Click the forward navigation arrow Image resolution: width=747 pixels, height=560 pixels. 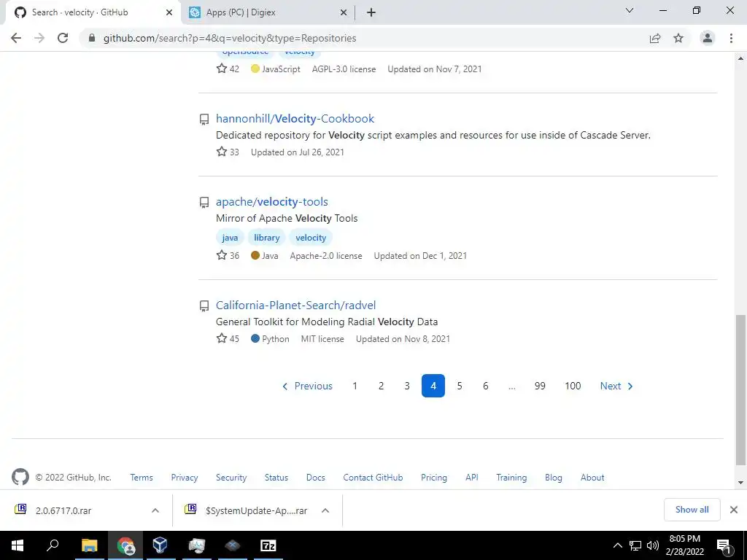coord(39,38)
